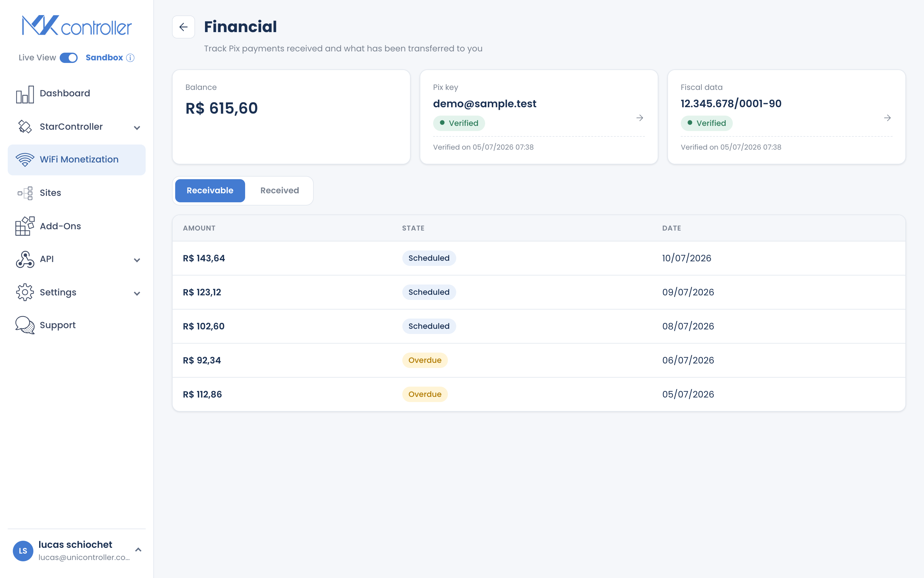Expand the Settings submenu chevron
924x578 pixels.
pos(137,293)
